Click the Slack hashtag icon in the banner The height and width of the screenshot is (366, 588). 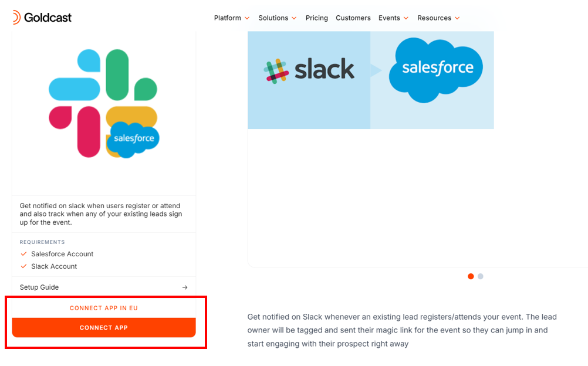click(x=275, y=69)
